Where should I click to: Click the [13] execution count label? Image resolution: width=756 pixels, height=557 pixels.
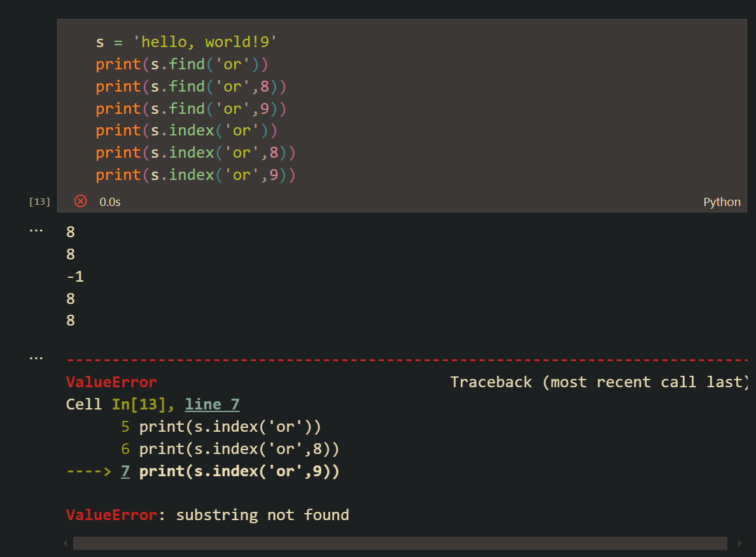39,202
